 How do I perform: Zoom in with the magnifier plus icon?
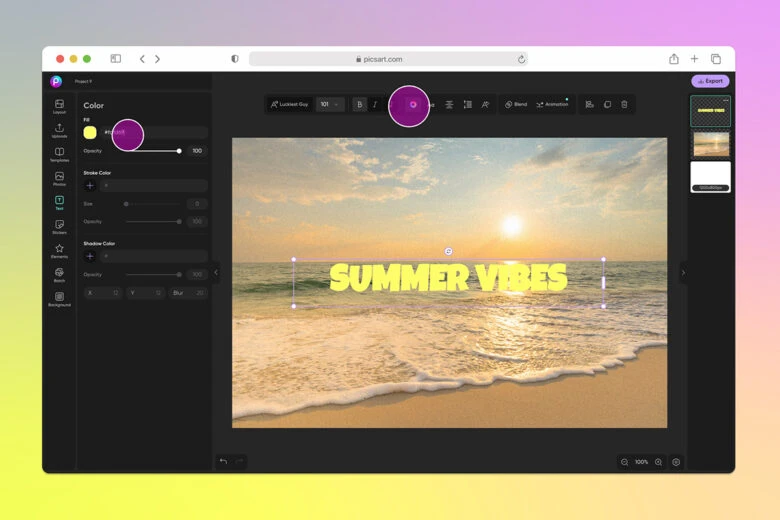pyautogui.click(x=658, y=462)
